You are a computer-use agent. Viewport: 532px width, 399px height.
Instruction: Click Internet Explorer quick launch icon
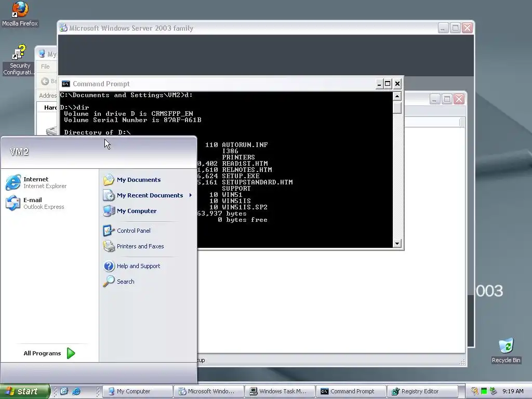tap(76, 391)
